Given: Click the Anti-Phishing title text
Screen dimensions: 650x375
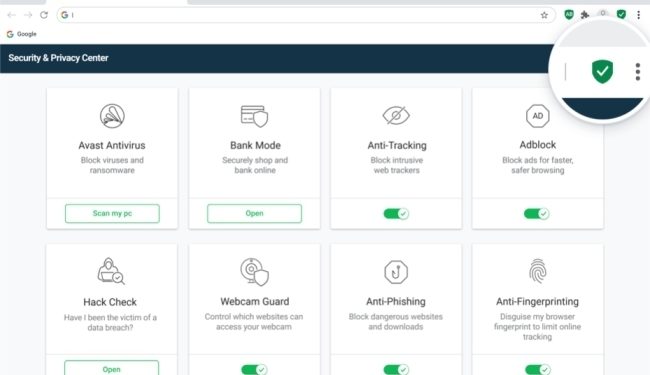Looking at the screenshot, I should tap(395, 301).
